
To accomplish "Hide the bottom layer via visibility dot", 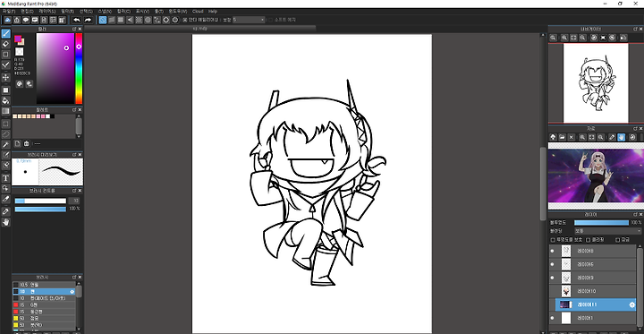I will tap(552, 318).
